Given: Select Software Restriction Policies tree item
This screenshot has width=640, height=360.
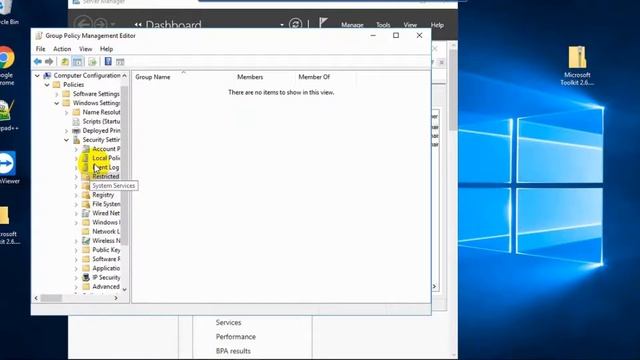Looking at the screenshot, I should 106,259.
